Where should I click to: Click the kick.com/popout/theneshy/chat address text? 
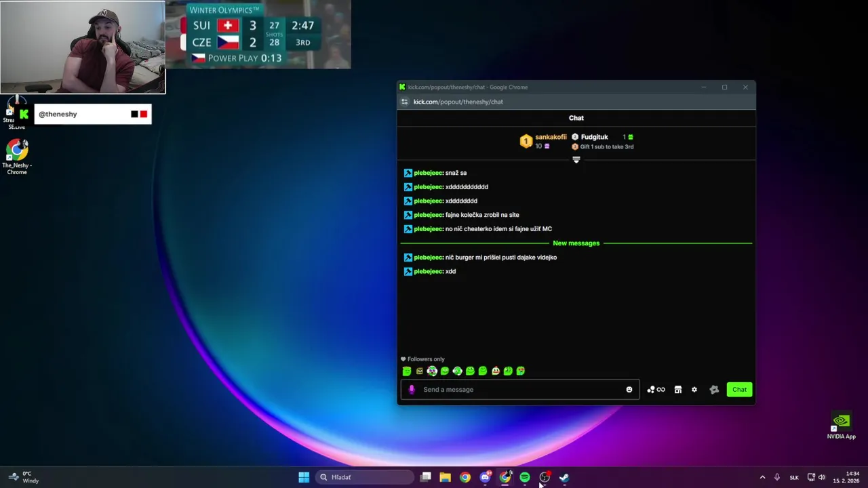[458, 102]
